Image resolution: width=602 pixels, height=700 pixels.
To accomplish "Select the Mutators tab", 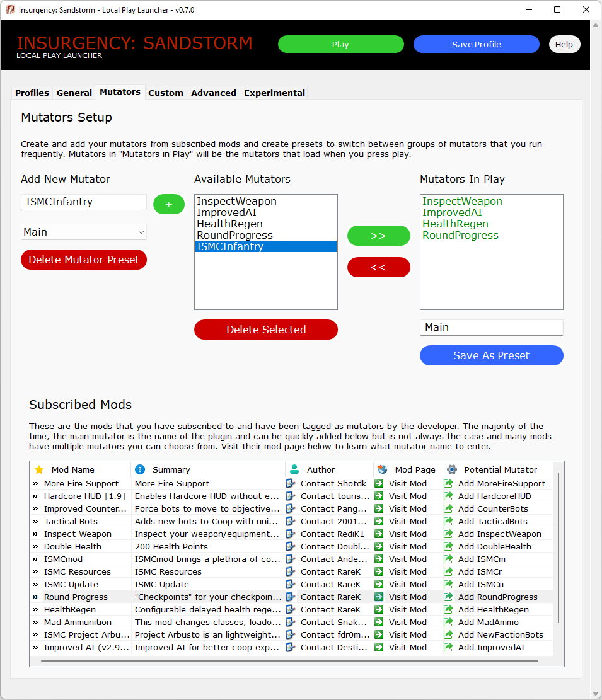I will (120, 92).
